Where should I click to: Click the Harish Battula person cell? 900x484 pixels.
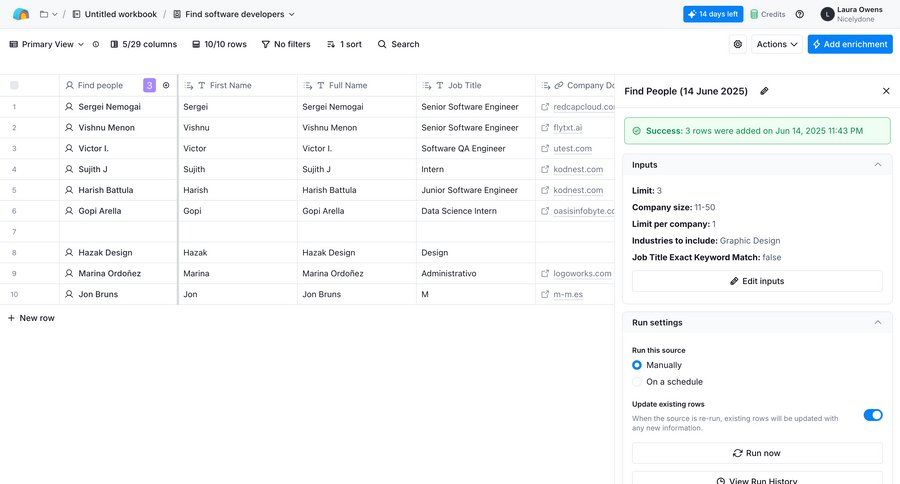(x=118, y=190)
